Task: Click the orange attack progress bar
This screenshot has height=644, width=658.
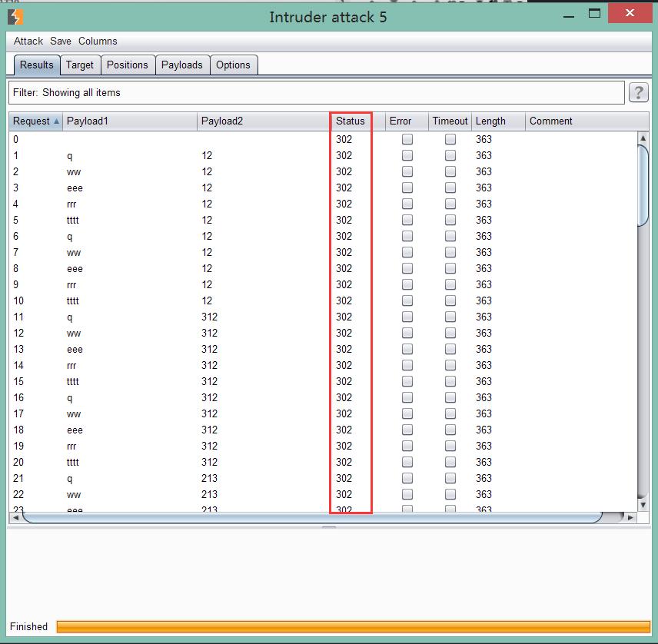Action: (353, 626)
